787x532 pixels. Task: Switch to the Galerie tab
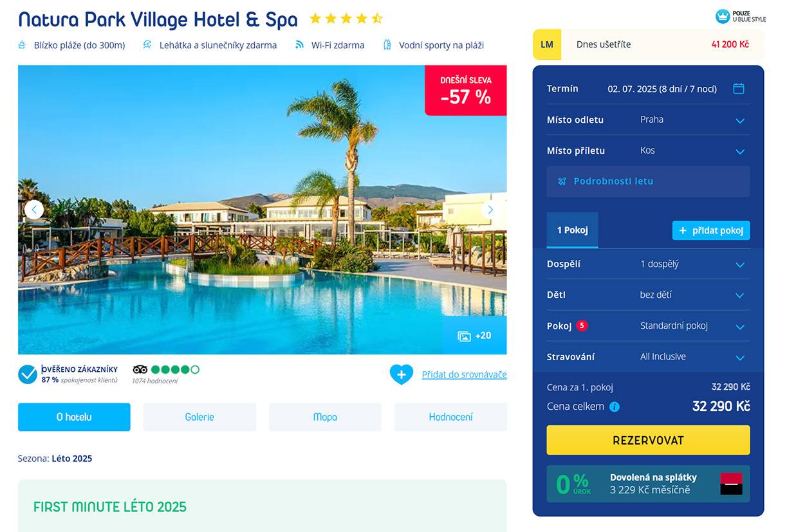point(199,417)
